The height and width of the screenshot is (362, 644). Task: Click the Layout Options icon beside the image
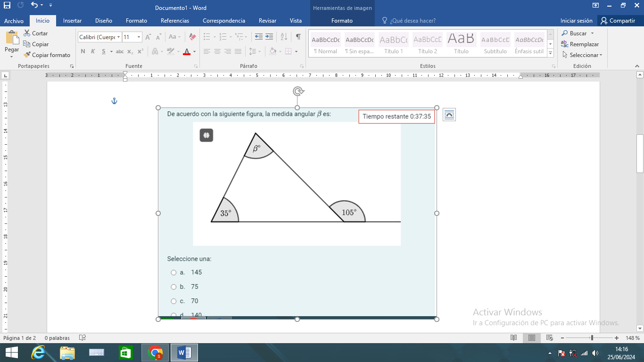[x=449, y=115]
